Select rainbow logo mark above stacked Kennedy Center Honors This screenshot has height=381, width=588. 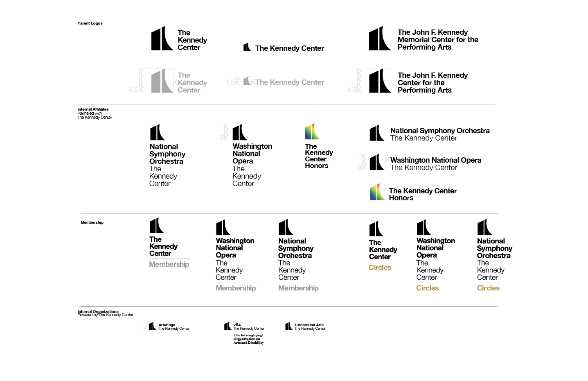(x=312, y=132)
